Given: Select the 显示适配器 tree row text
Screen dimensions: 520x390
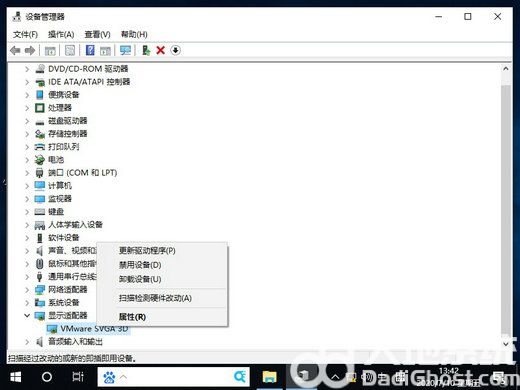Looking at the screenshot, I should click(68, 316).
